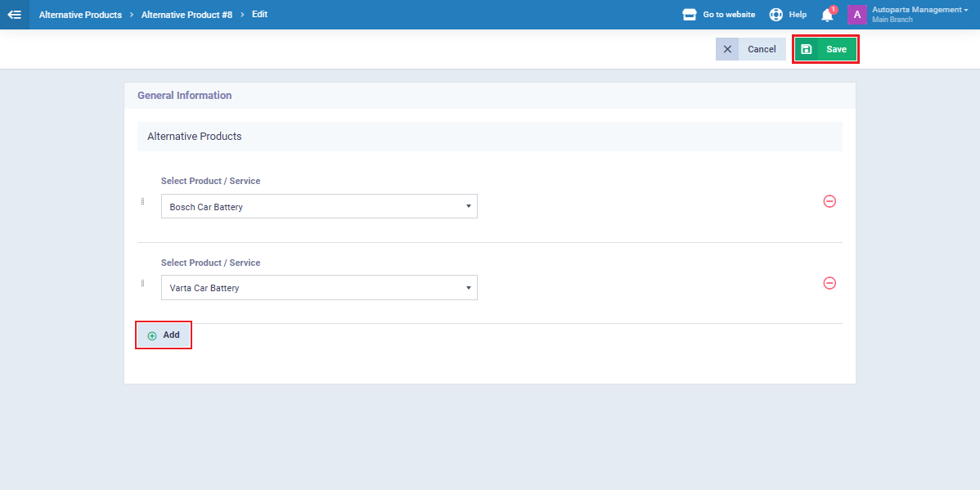Add another alternative product
Viewport: 980px width, 490px height.
pyautogui.click(x=163, y=335)
